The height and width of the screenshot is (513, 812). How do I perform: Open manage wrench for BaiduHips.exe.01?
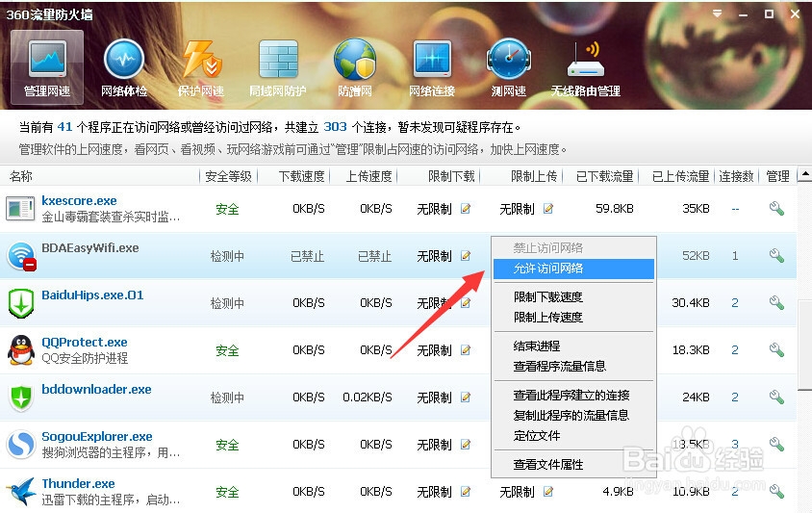point(776,302)
